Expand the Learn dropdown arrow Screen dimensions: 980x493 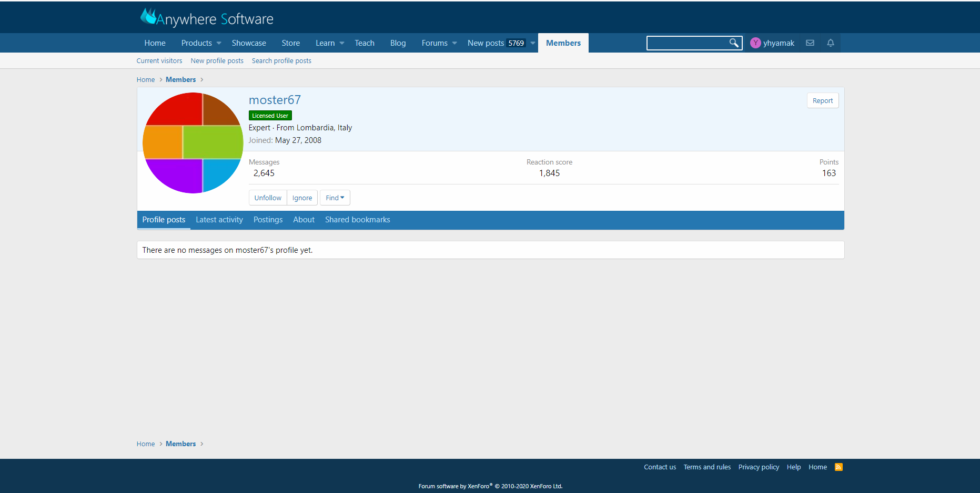[x=342, y=43]
